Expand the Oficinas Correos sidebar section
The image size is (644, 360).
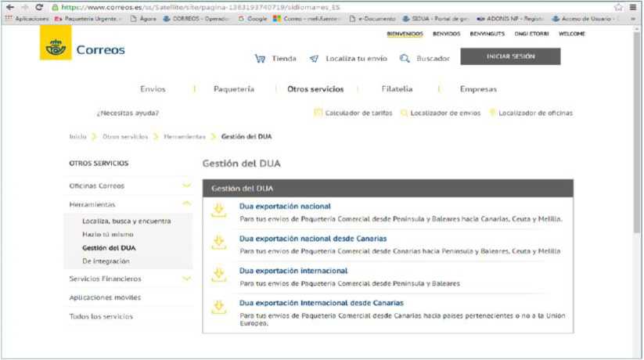(x=186, y=186)
